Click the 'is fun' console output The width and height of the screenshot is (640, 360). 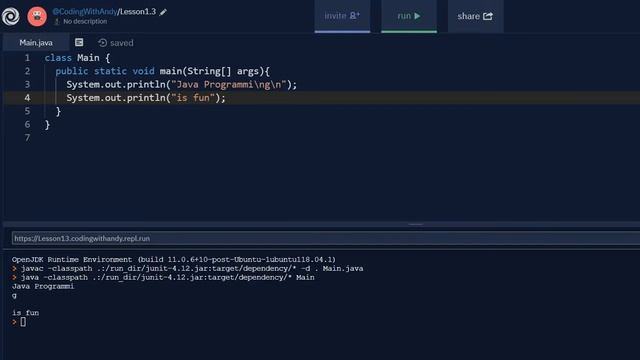25,313
